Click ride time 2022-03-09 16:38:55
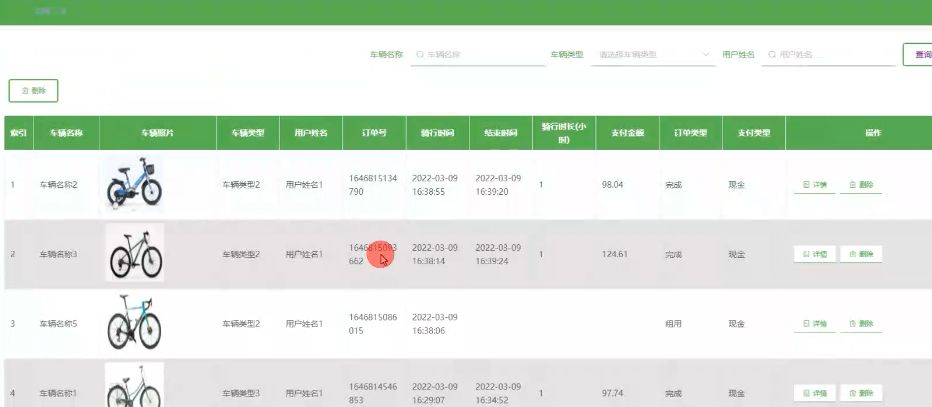 [434, 185]
